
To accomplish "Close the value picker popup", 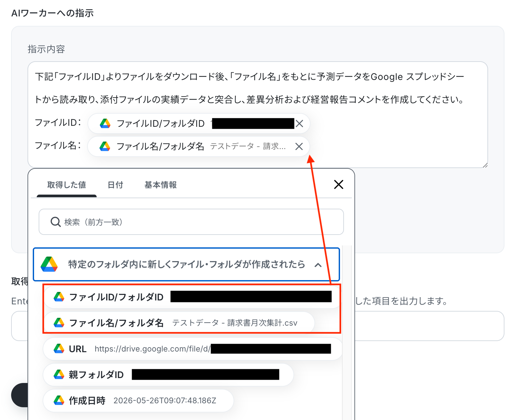I will coord(339,184).
